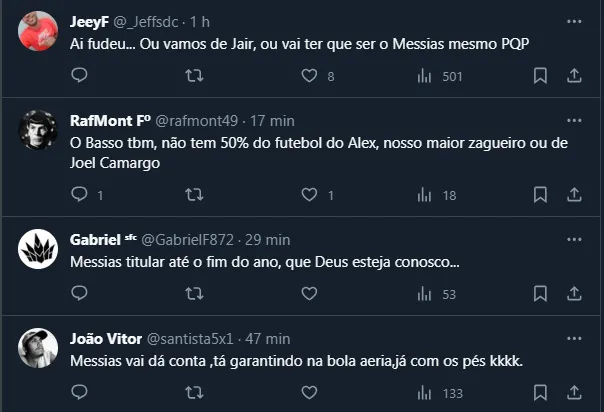This screenshot has width=604, height=412.
Task: Reply to RafMont's tweet
Action: 80,195
